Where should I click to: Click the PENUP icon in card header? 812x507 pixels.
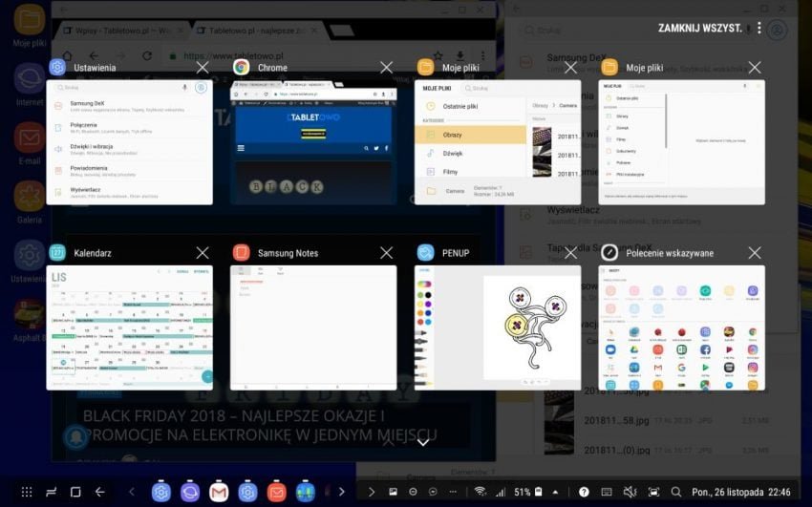point(426,252)
